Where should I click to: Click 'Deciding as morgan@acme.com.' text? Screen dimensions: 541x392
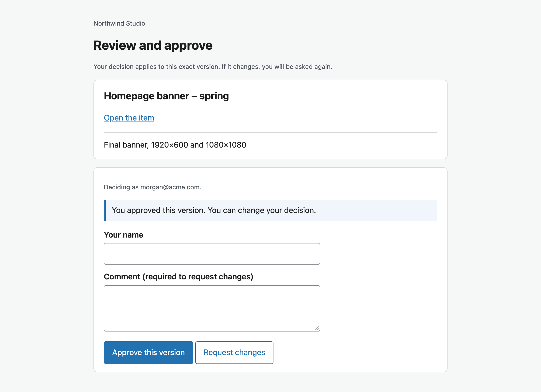coord(152,187)
